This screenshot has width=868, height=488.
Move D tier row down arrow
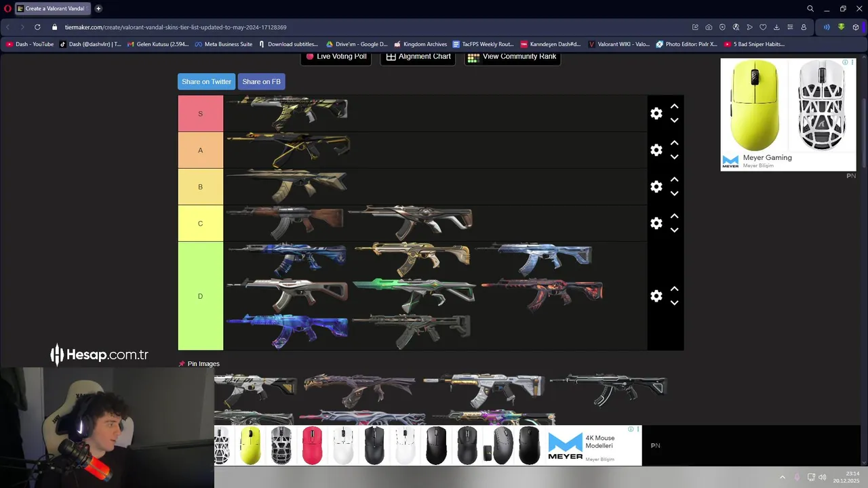coord(674,302)
